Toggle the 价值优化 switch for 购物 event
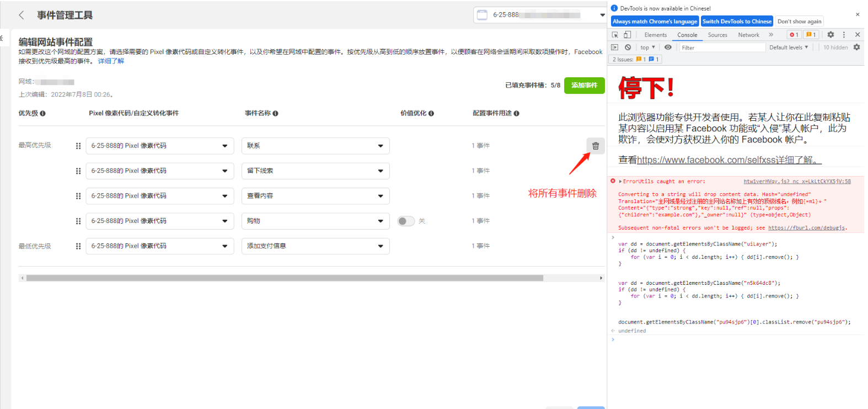This screenshot has width=868, height=409. (x=406, y=221)
